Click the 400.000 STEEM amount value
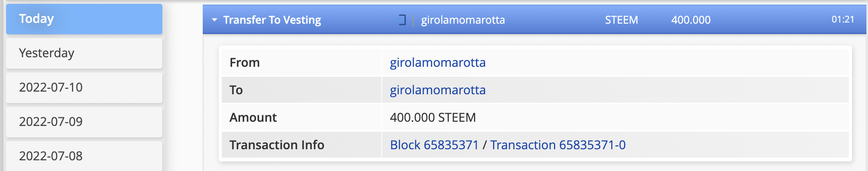The height and width of the screenshot is (171, 868). pos(432,118)
